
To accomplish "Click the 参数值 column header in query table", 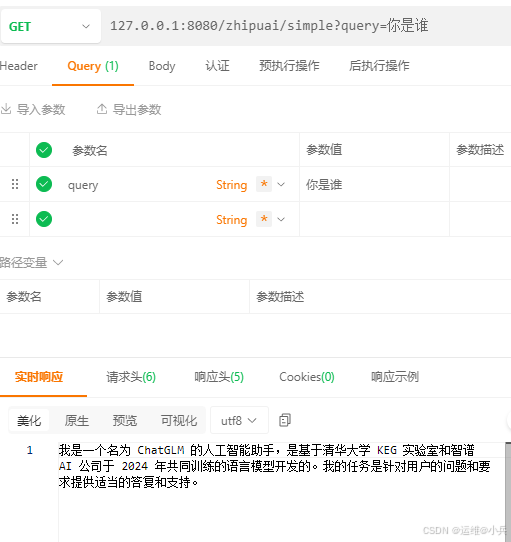I will tap(324, 150).
